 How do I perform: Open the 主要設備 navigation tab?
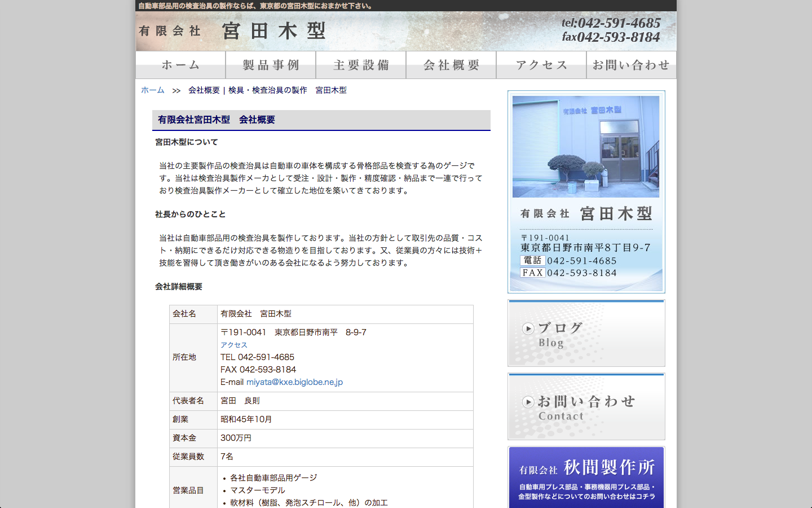[x=361, y=65]
